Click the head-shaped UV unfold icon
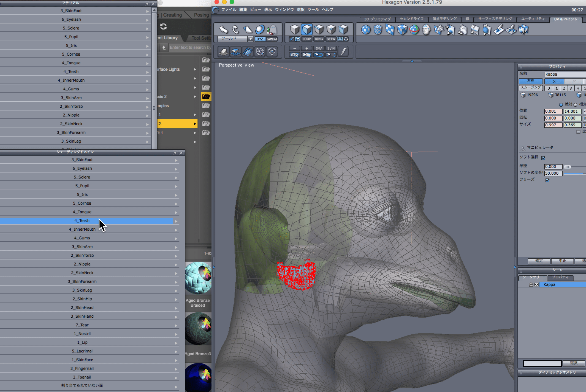This screenshot has height=392, width=586. (x=426, y=30)
